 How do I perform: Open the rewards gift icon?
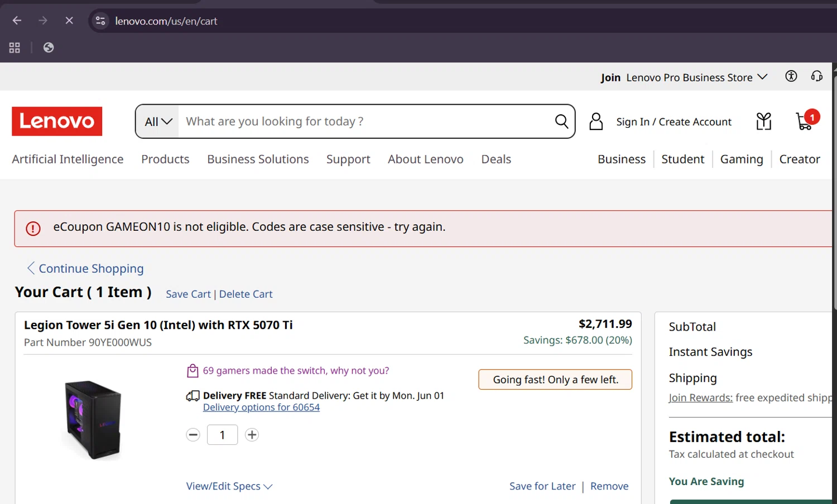763,121
